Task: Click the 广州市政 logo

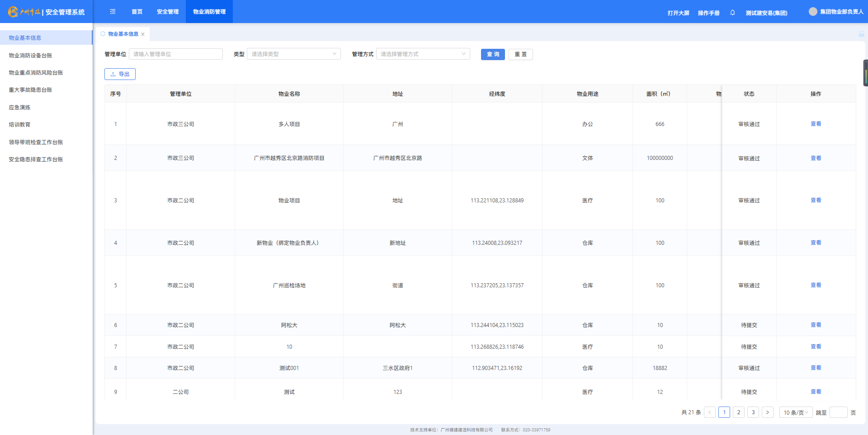Action: click(x=25, y=12)
